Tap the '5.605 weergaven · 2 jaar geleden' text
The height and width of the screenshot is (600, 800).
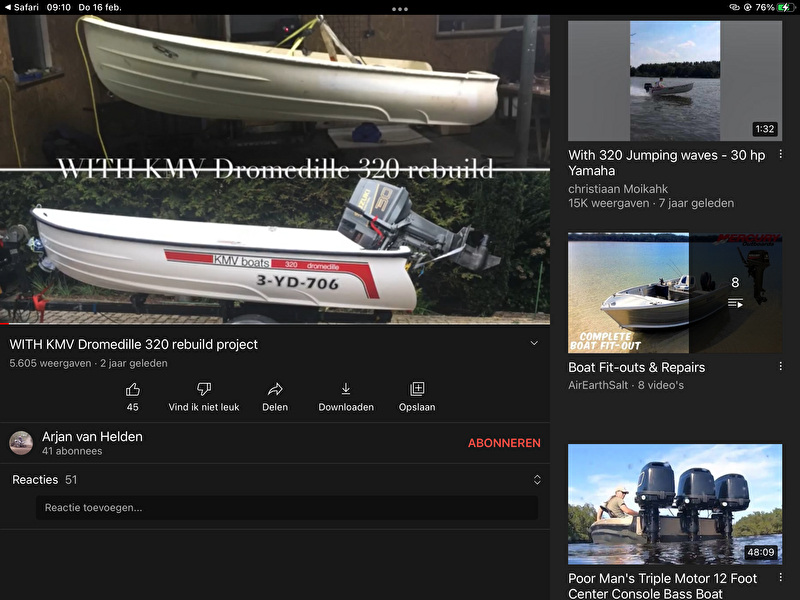[x=88, y=363]
